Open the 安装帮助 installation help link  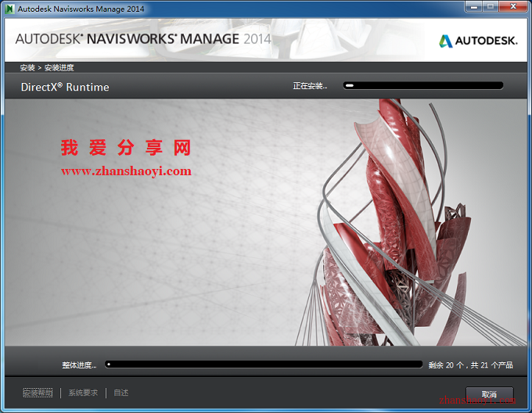(x=38, y=393)
